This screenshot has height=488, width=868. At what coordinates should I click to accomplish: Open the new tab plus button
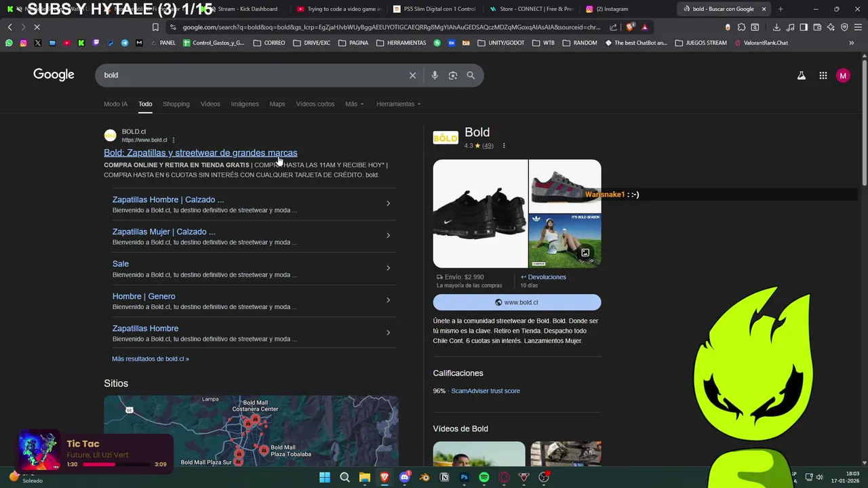click(781, 9)
